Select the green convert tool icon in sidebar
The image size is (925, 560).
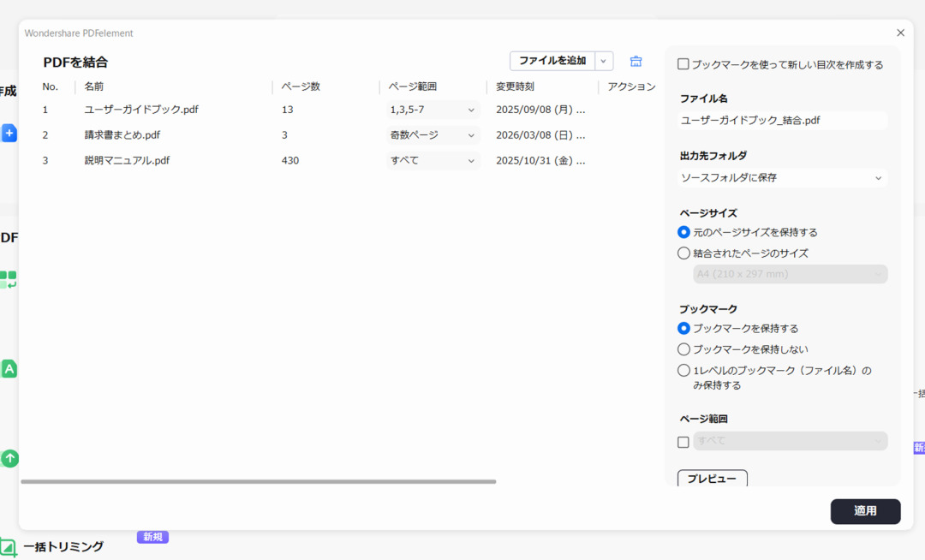(9, 279)
